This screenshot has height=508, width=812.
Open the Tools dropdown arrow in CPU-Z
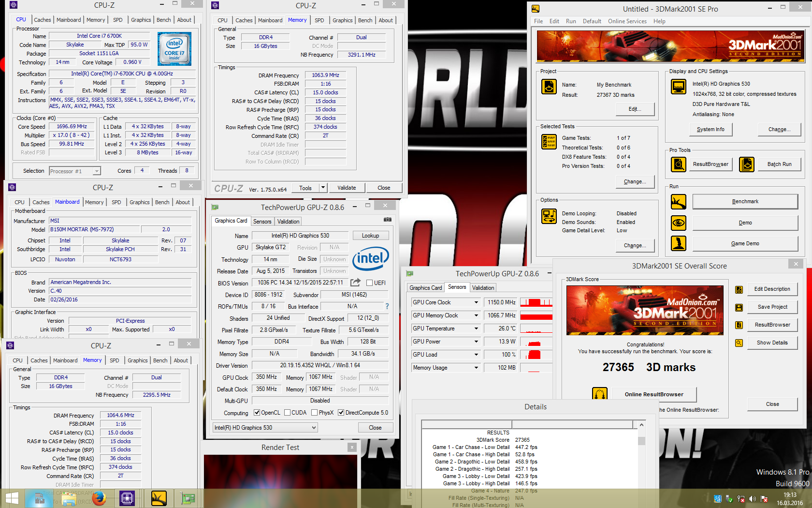point(323,188)
